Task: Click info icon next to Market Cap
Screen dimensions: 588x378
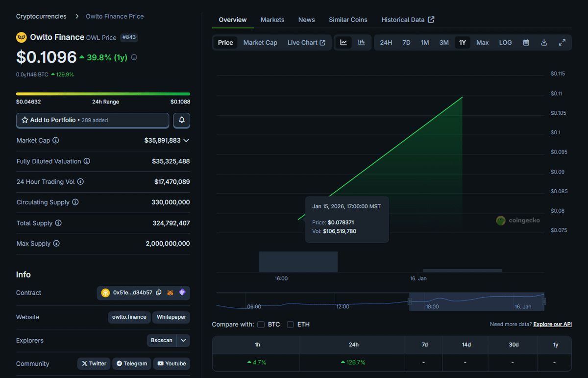Action: click(x=56, y=140)
